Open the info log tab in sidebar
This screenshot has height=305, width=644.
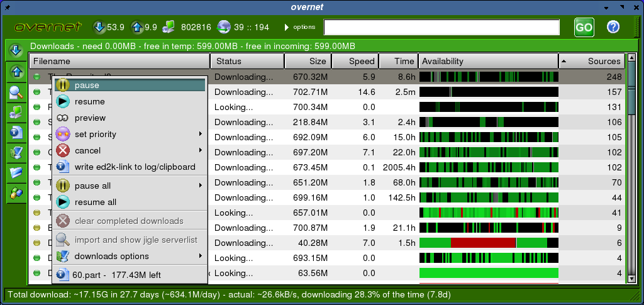(16, 133)
